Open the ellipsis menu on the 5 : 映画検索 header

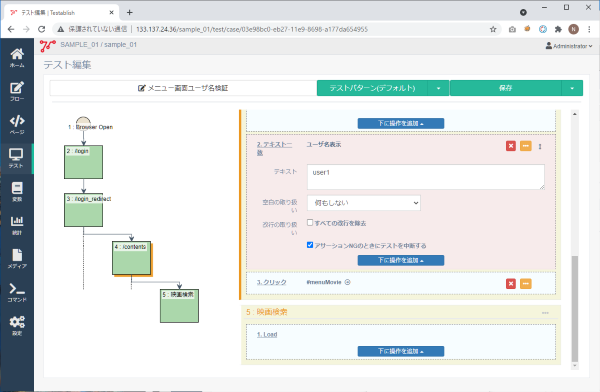545,313
